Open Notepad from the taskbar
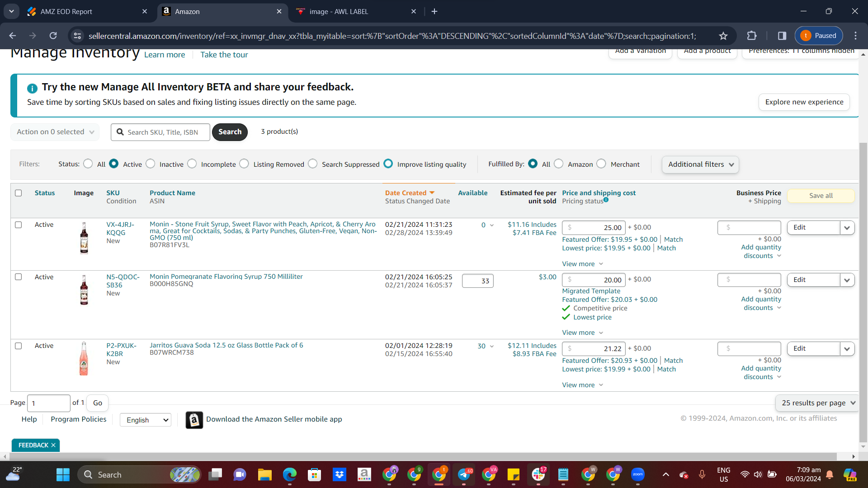 click(x=563, y=474)
